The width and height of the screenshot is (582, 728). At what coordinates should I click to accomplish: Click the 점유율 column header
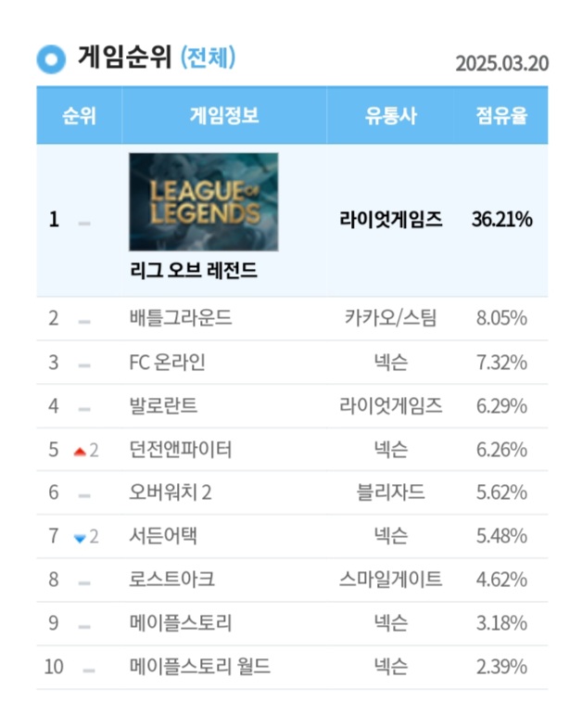click(501, 116)
